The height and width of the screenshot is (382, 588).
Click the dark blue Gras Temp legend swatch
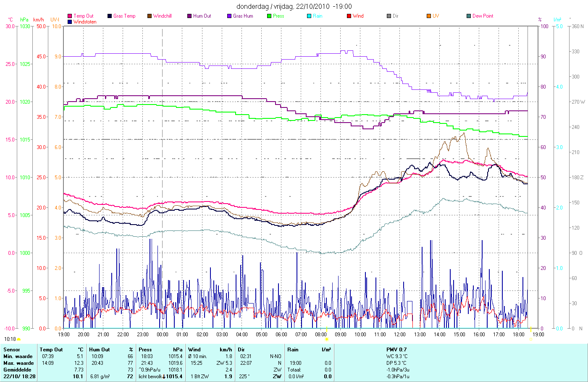pos(110,16)
